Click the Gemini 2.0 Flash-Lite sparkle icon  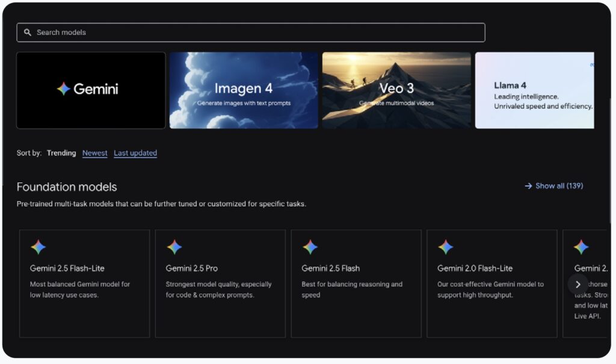pos(446,247)
